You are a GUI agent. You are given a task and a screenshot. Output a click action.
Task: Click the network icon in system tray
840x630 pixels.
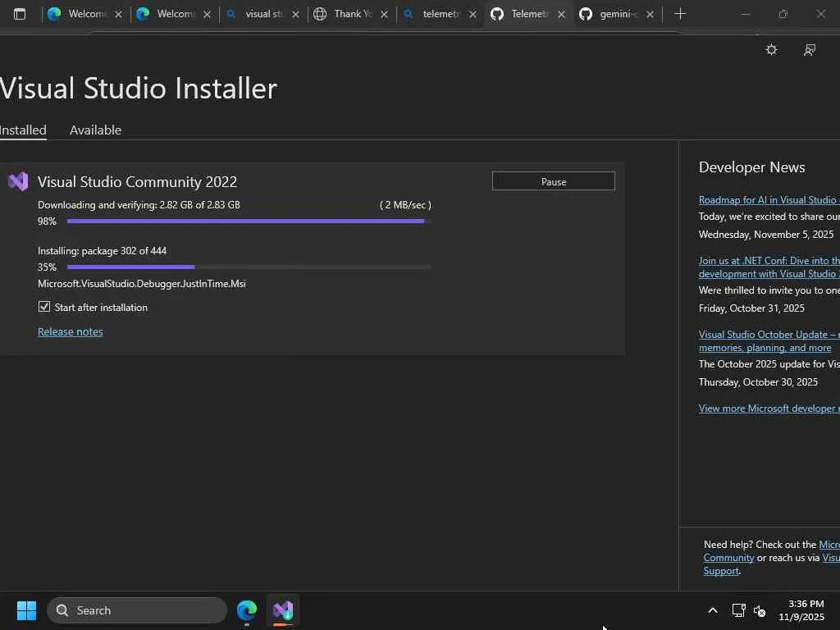click(738, 610)
